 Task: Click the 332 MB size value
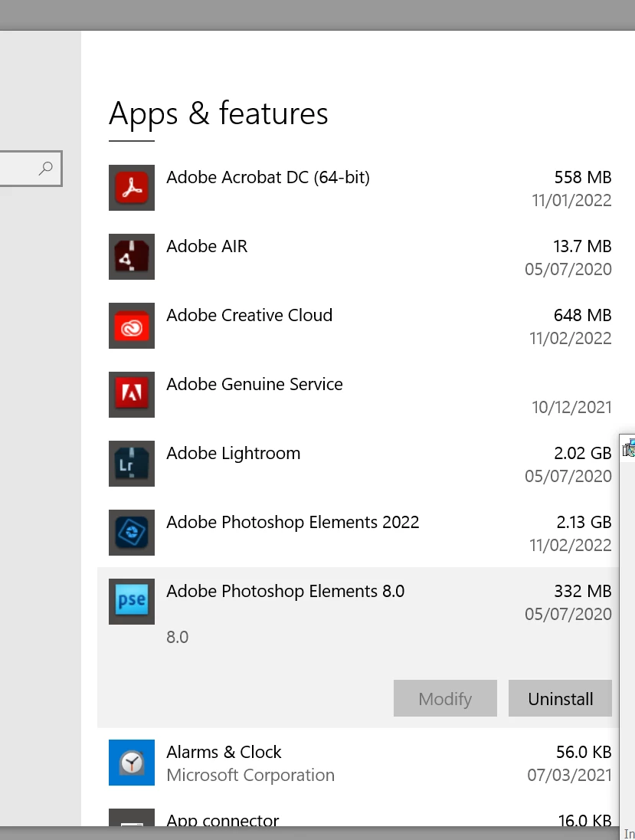[582, 592]
